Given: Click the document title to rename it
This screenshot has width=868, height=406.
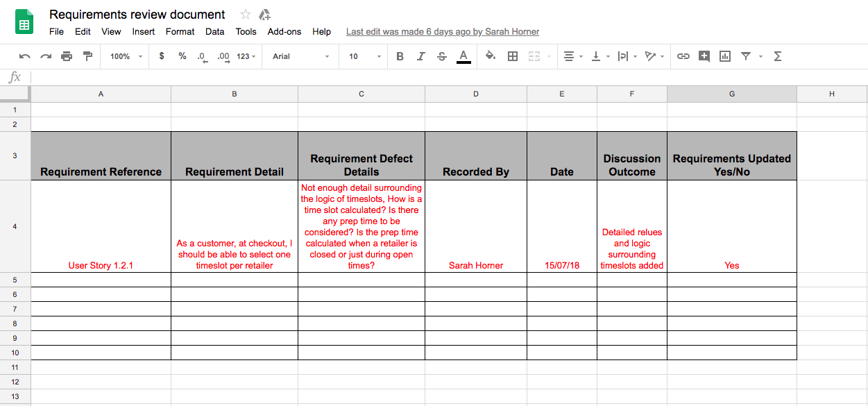Looking at the screenshot, I should pyautogui.click(x=137, y=15).
